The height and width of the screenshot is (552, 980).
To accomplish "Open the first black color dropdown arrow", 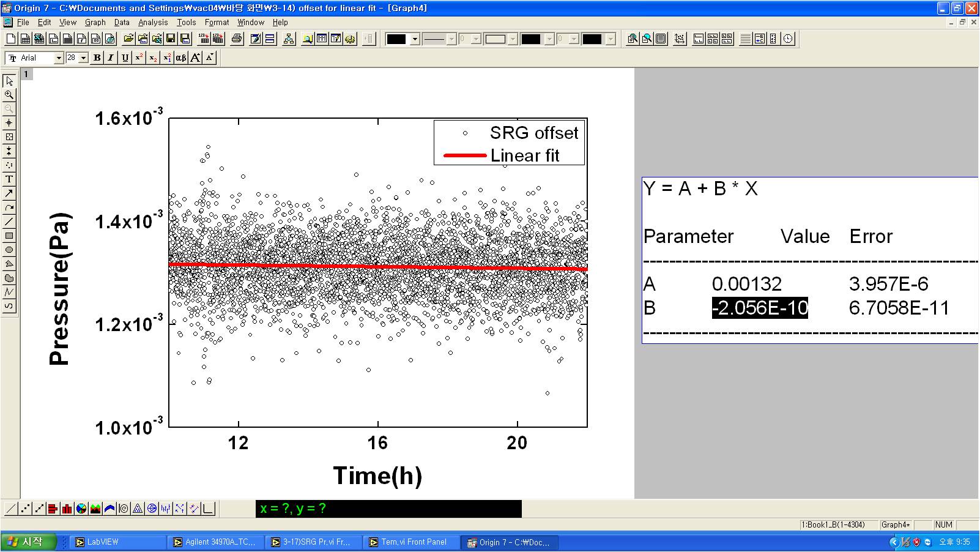I will point(415,39).
